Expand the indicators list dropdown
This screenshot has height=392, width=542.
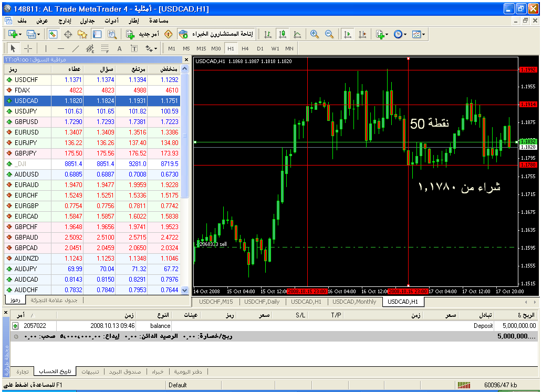point(387,34)
